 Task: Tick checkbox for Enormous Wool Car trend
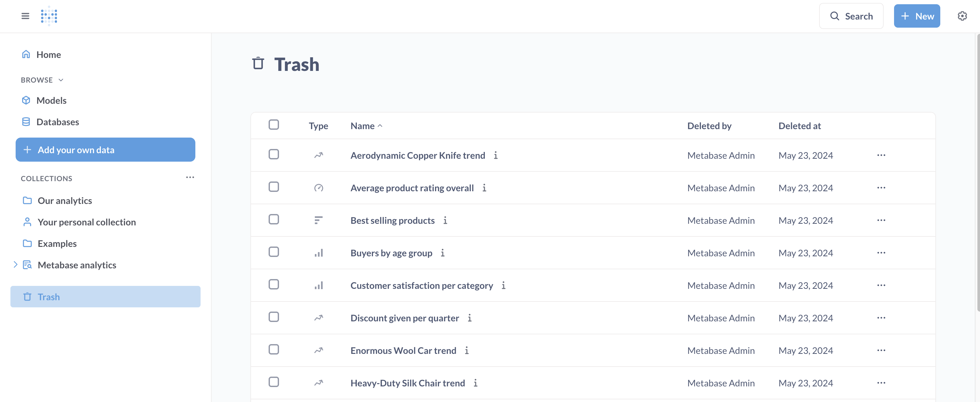(x=273, y=350)
